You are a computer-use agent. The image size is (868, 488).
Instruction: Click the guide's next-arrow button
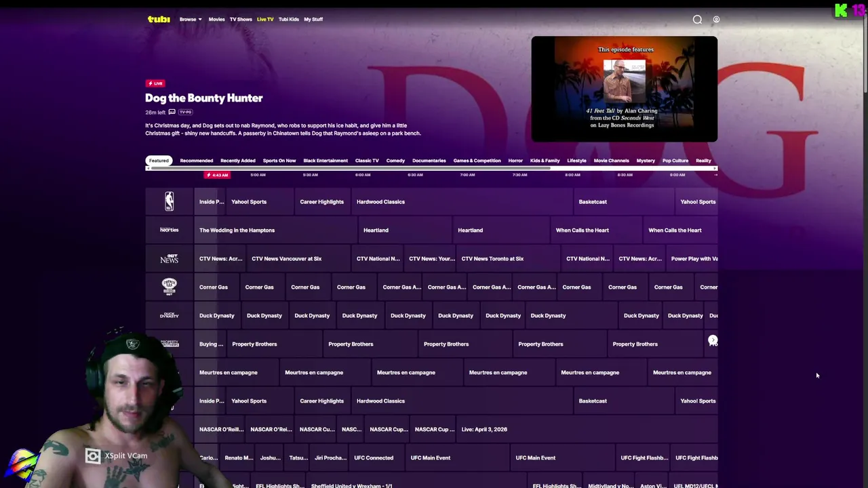713,340
